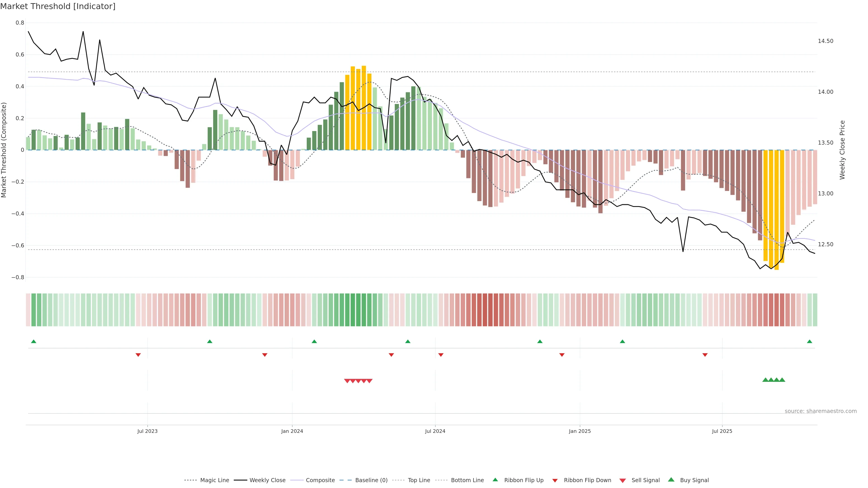Click the Baseline (0) legend item
The height and width of the screenshot is (488, 868).
pos(371,480)
